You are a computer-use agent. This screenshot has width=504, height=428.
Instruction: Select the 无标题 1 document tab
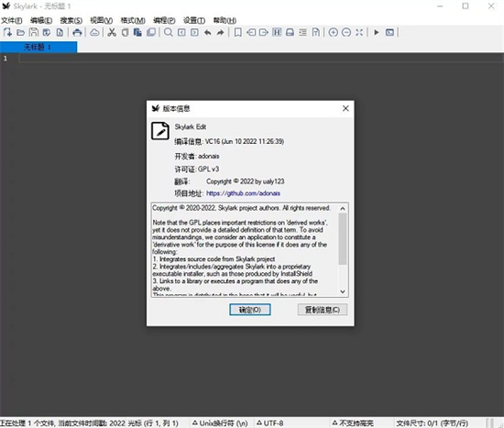pos(38,48)
